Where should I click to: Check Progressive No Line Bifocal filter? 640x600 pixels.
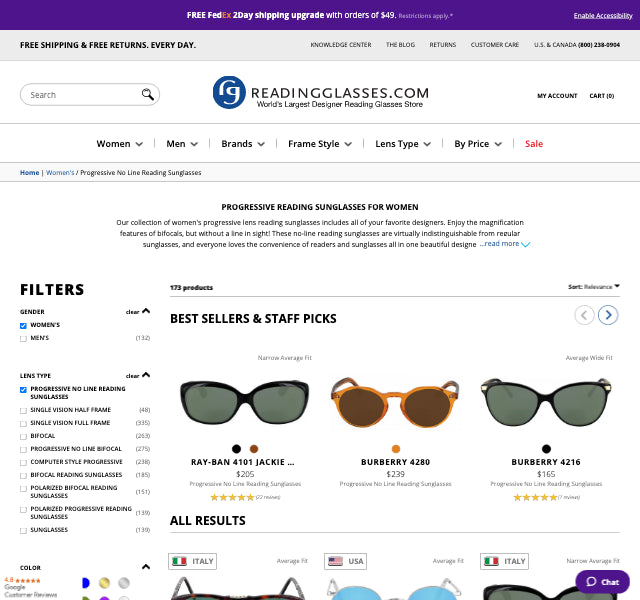pos(23,449)
